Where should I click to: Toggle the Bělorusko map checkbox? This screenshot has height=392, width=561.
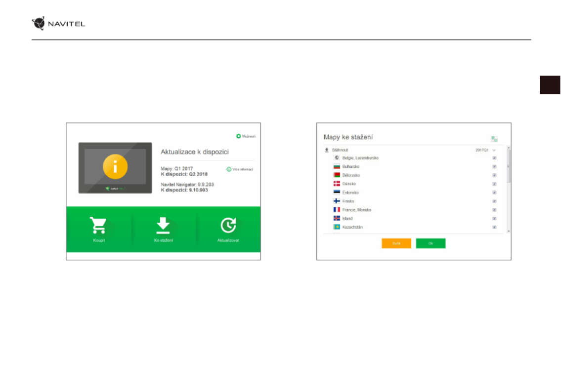tap(494, 175)
